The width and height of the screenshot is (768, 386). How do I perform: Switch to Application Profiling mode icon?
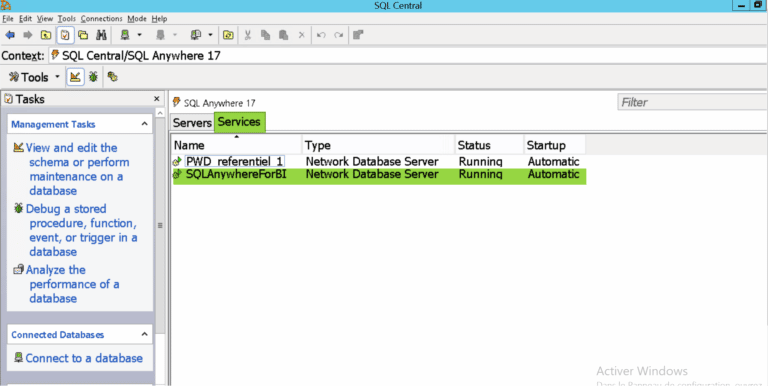click(x=113, y=77)
